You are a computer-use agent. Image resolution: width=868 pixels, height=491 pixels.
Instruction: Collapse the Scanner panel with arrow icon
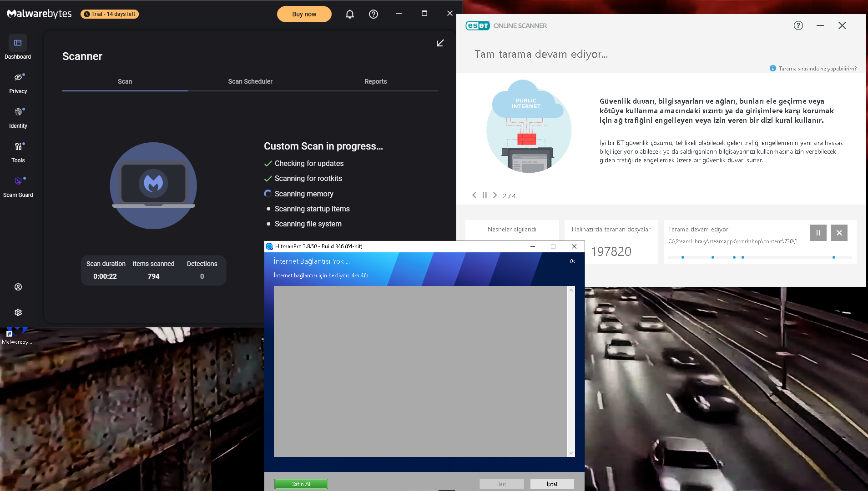(x=440, y=43)
